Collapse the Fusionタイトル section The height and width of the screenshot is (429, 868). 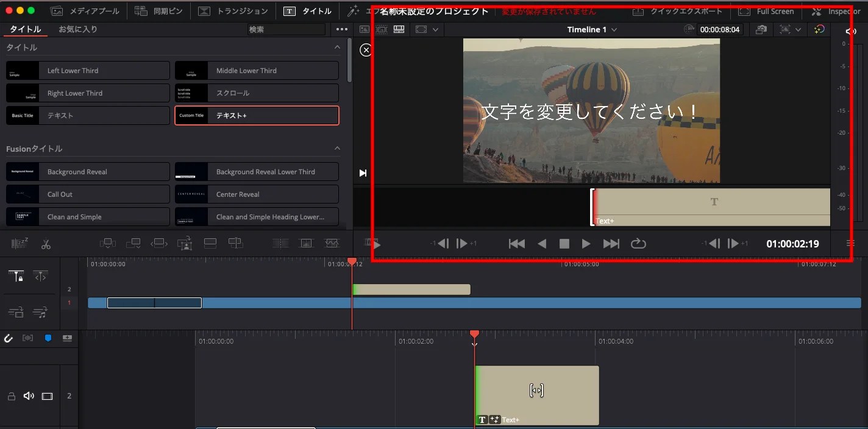(337, 149)
